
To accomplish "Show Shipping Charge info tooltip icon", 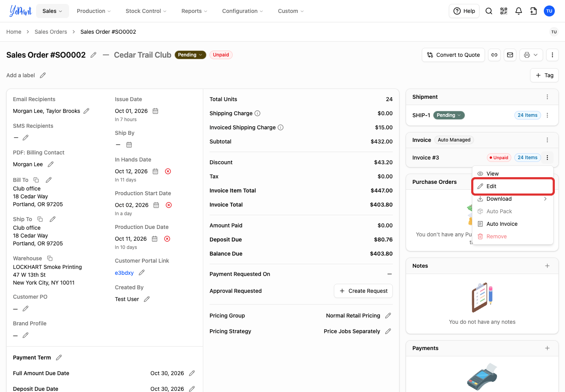I will coord(257,113).
